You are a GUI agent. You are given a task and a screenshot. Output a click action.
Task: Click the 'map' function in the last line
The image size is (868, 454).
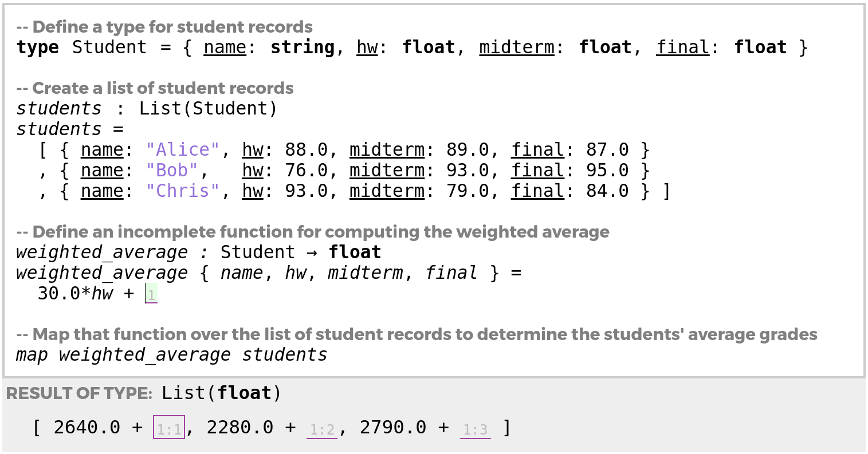32,355
